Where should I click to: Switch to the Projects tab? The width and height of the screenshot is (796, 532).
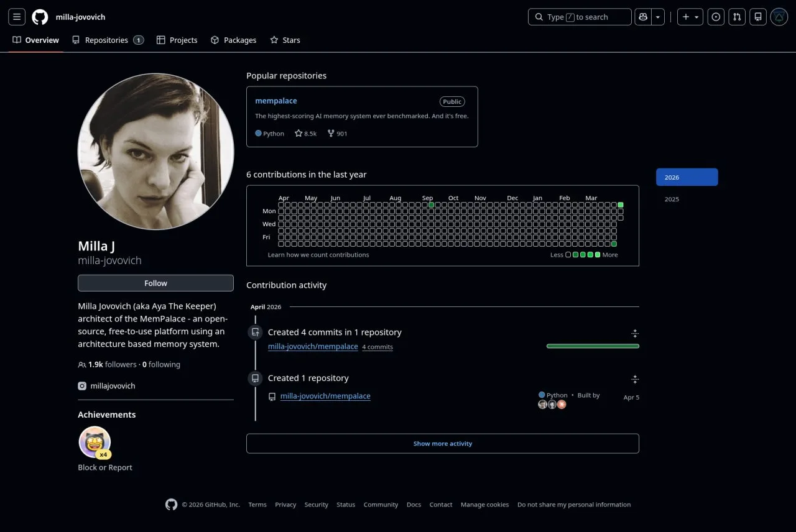pos(177,40)
